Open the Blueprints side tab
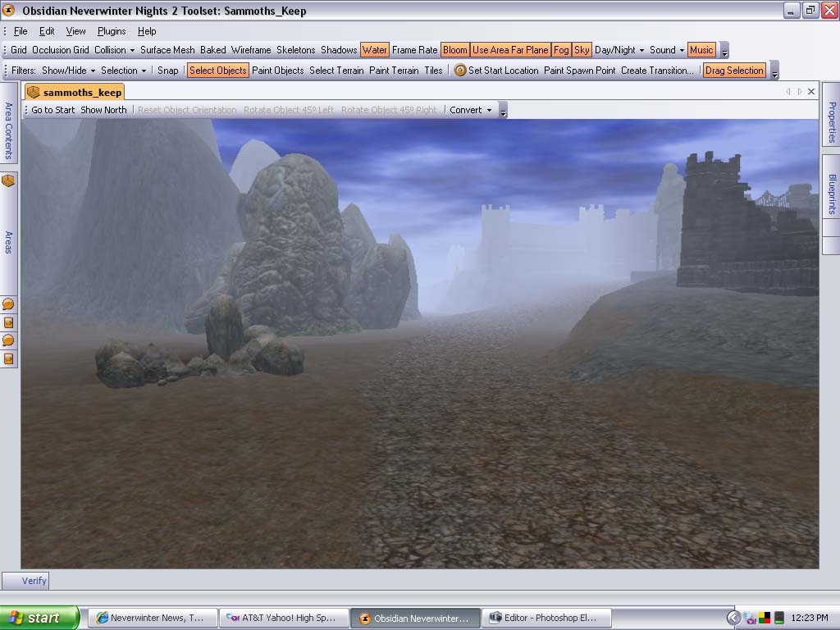840x630 pixels. (831, 194)
